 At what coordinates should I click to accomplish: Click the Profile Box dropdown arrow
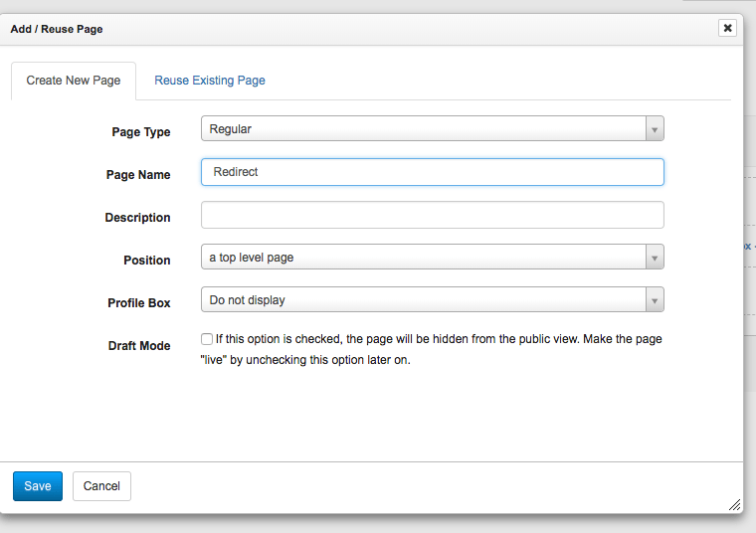point(654,300)
